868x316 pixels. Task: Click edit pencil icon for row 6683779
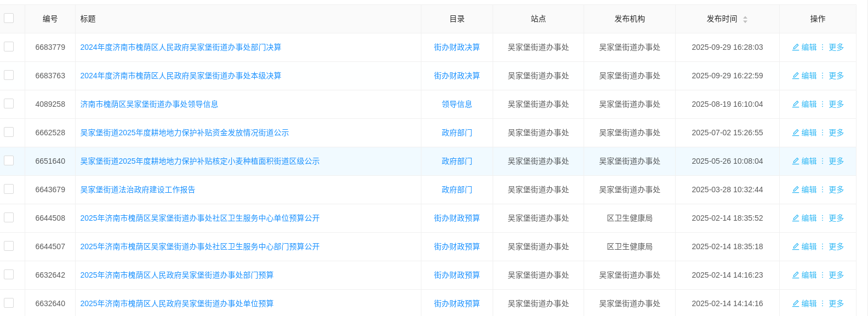click(796, 48)
